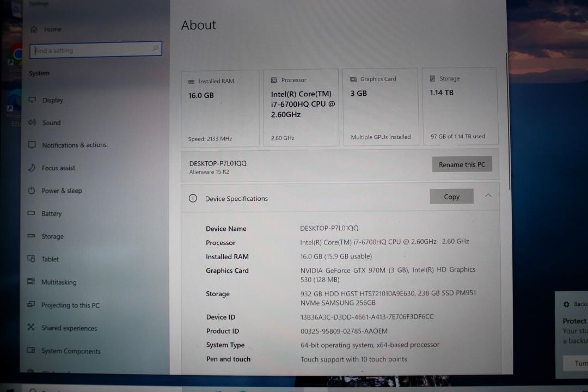Open System Components
The width and height of the screenshot is (588, 392).
click(71, 351)
